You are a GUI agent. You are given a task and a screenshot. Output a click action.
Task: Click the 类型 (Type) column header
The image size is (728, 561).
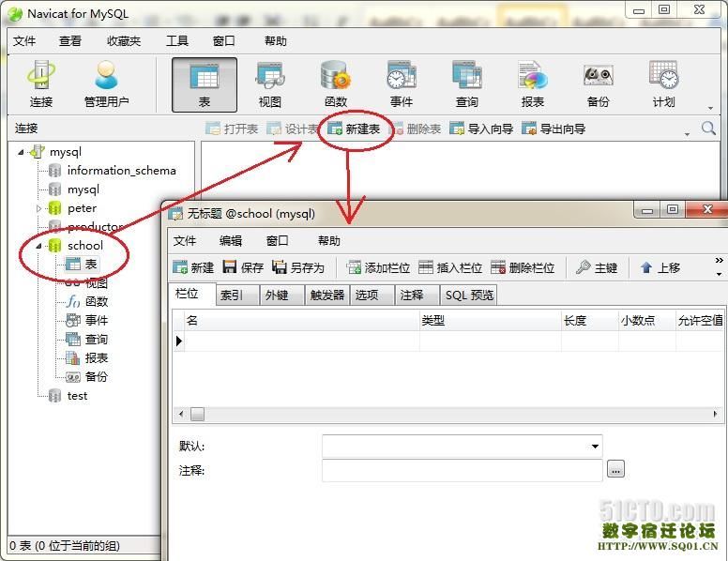pos(490,321)
